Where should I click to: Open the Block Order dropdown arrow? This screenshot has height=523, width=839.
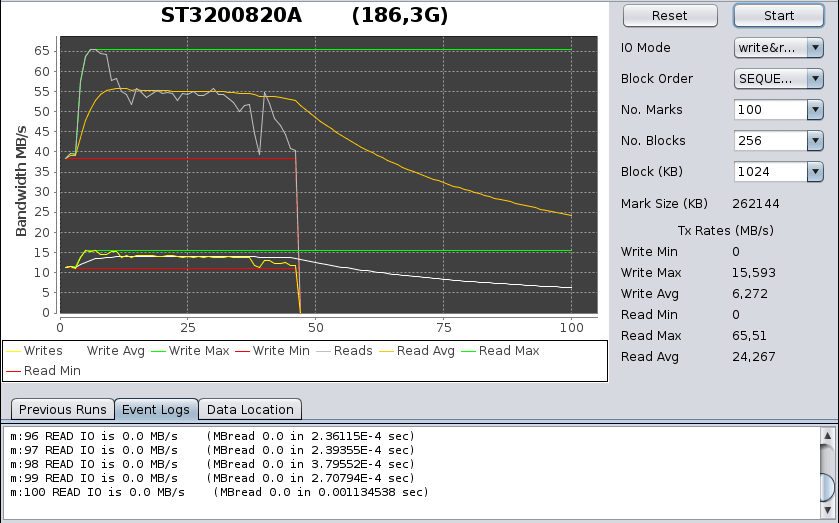pos(815,79)
